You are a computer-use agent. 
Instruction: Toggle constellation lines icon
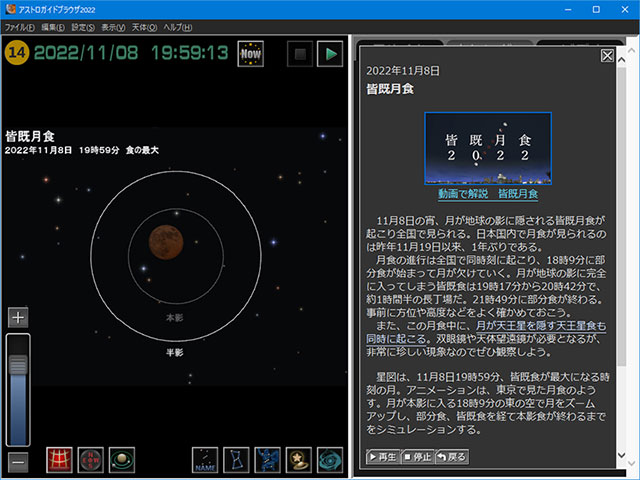click(236, 459)
